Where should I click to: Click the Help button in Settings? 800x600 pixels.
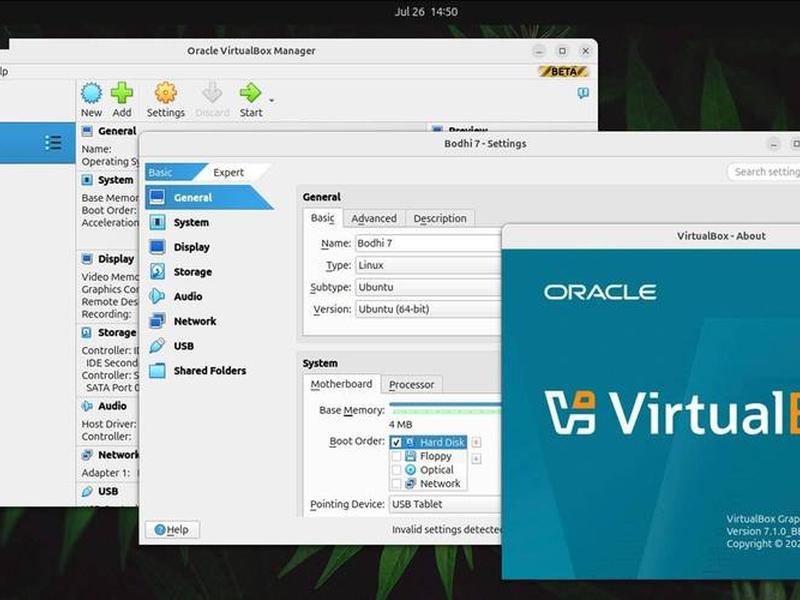(172, 530)
